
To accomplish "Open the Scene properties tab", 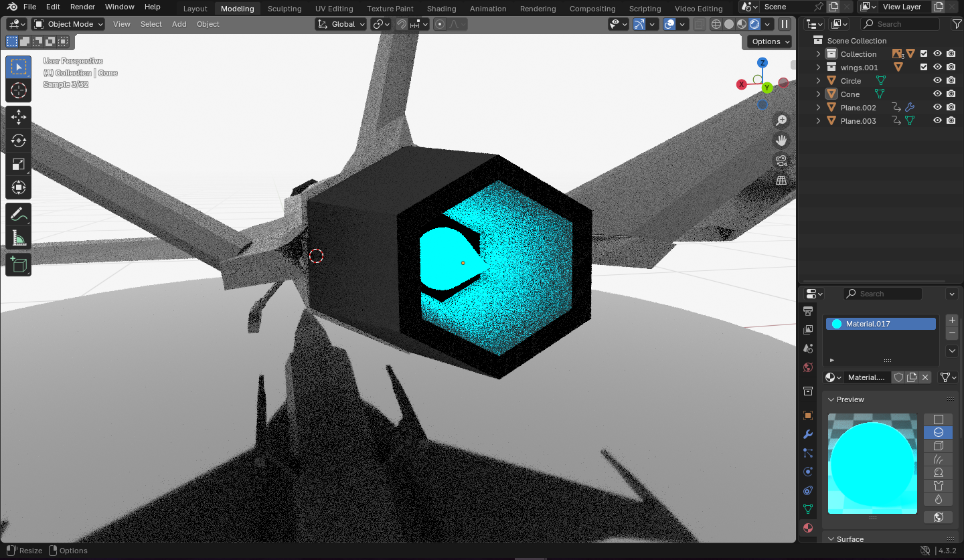I will pyautogui.click(x=808, y=349).
